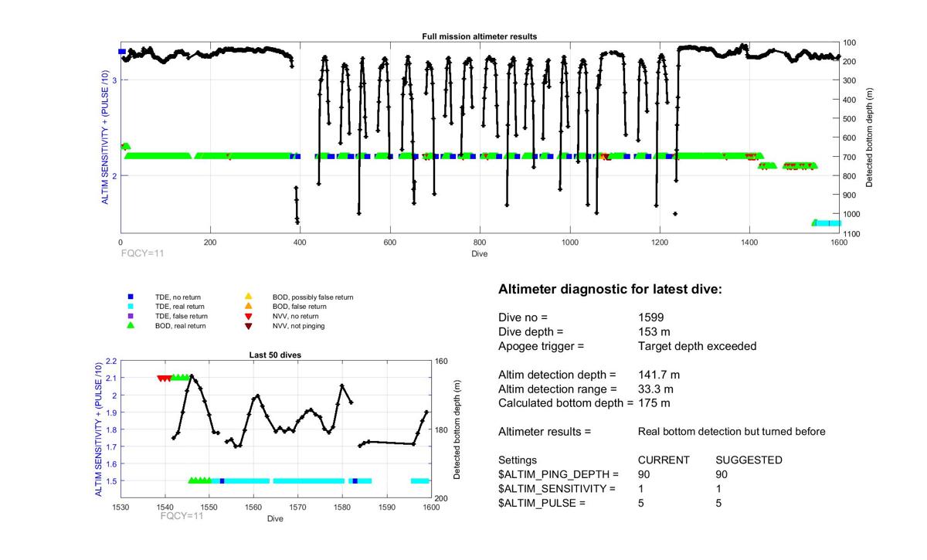
Task: Click the 'NVV, not pinging' legend text
Action: point(297,326)
